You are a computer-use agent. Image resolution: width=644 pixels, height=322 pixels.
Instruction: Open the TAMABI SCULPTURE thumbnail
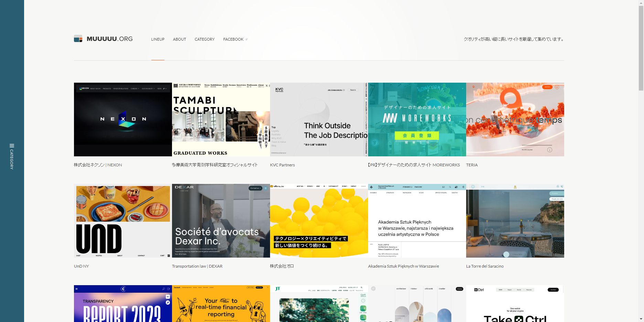[x=221, y=120]
